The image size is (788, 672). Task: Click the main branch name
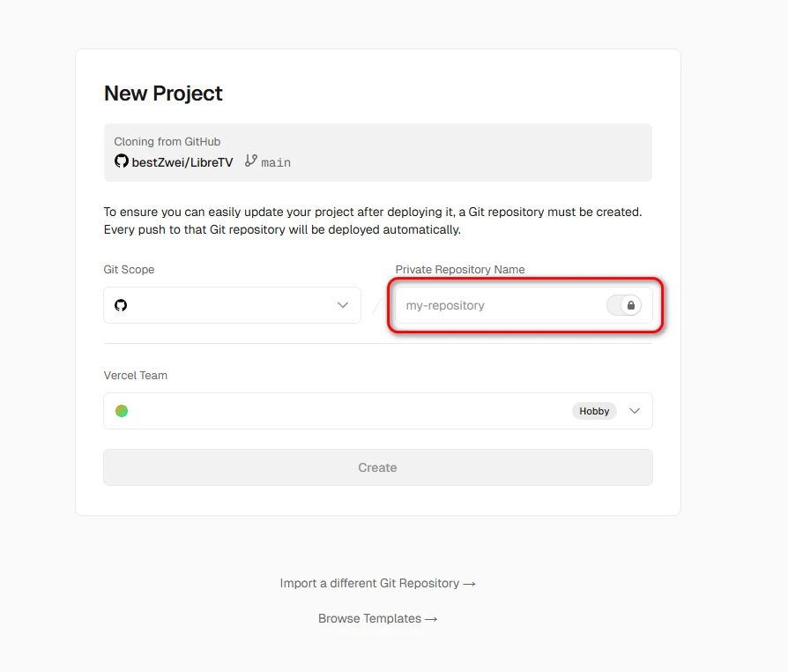[276, 162]
